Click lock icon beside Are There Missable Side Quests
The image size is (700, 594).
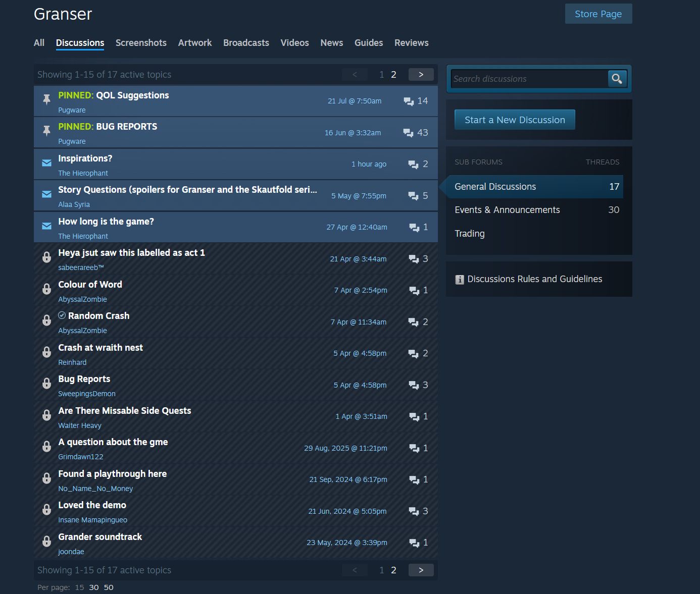tap(46, 415)
